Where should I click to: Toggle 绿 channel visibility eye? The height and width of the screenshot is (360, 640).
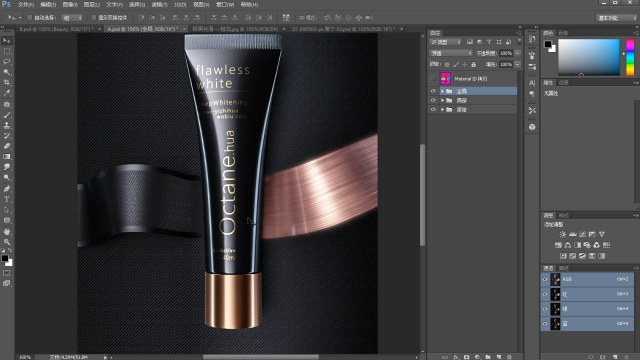(x=545, y=309)
